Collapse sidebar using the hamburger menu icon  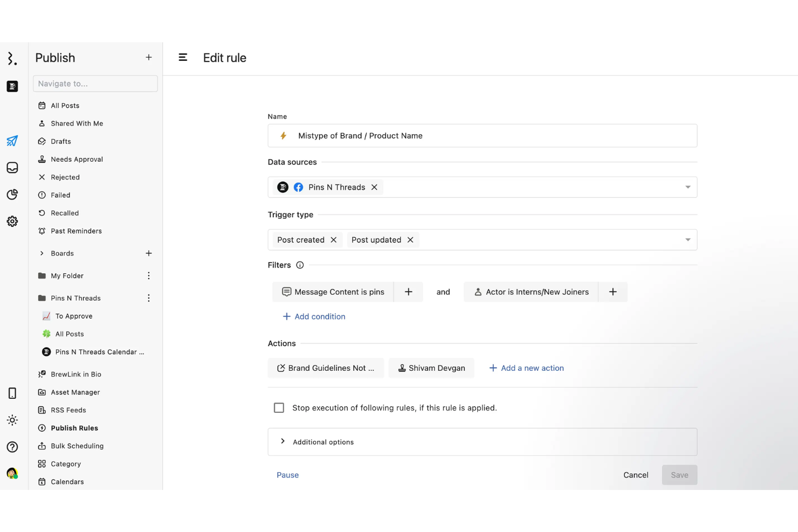coord(183,57)
